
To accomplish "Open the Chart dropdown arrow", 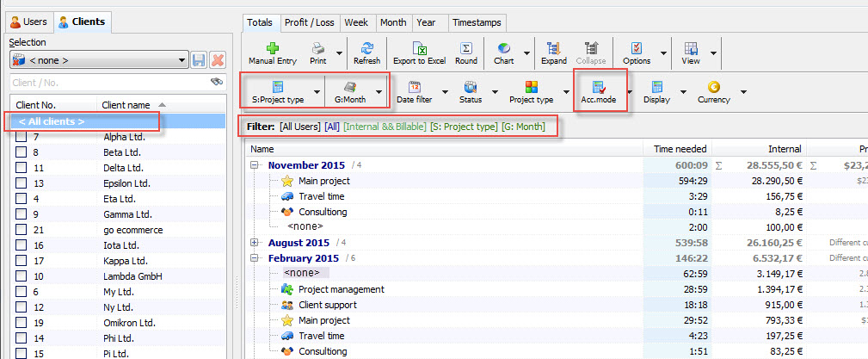I will coord(526,53).
